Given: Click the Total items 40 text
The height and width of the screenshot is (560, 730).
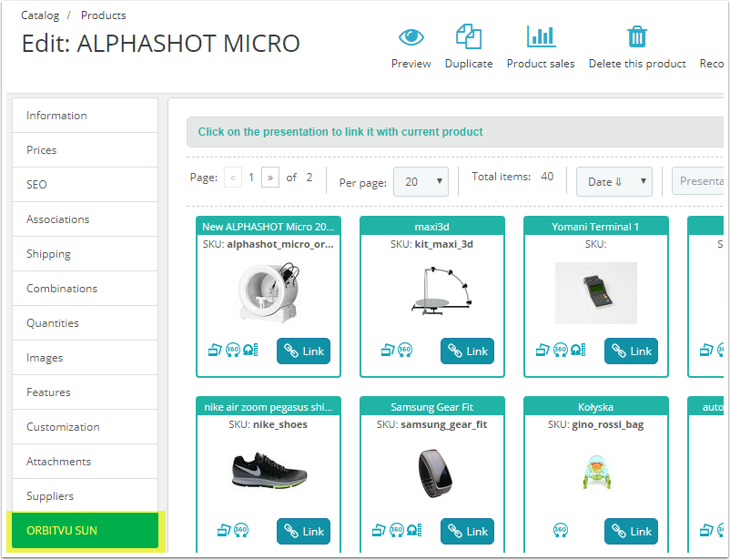Looking at the screenshot, I should pyautogui.click(x=512, y=177).
